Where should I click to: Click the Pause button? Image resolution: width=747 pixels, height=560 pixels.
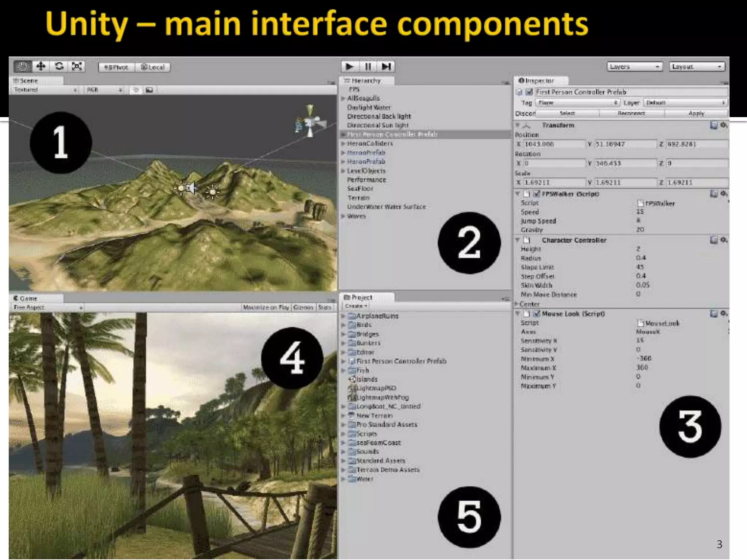tap(368, 67)
